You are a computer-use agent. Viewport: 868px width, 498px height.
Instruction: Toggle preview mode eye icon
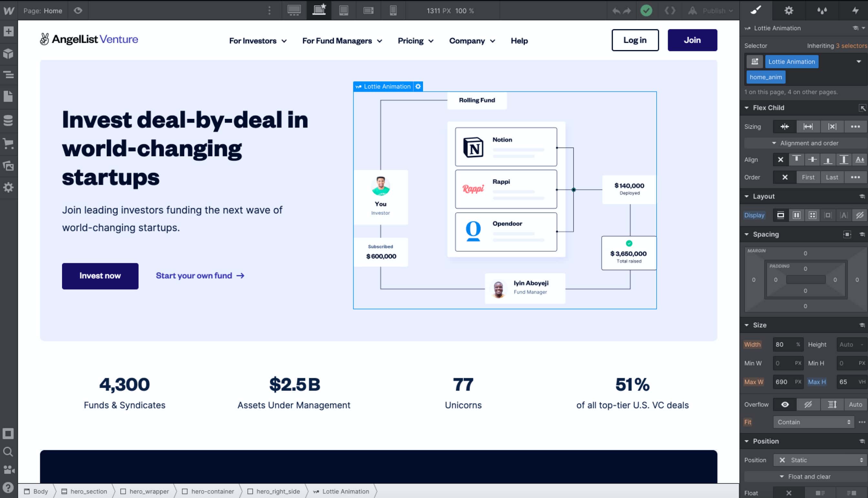78,11
